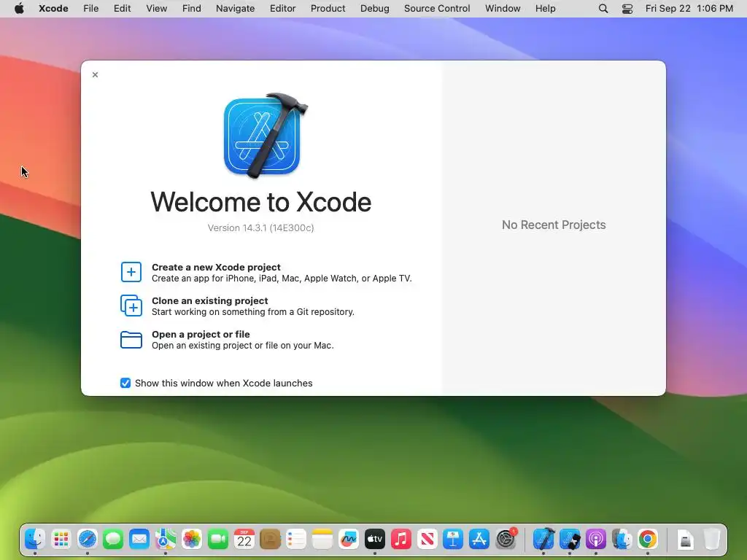Screen dimensions: 747x560
Task: Open Apple TV from the dock
Action: pyautogui.click(x=374, y=539)
